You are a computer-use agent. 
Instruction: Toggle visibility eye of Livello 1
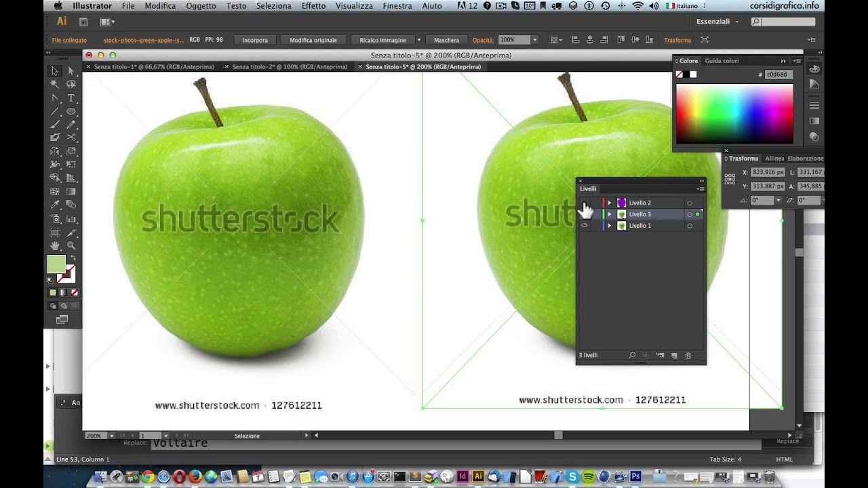[x=585, y=226]
